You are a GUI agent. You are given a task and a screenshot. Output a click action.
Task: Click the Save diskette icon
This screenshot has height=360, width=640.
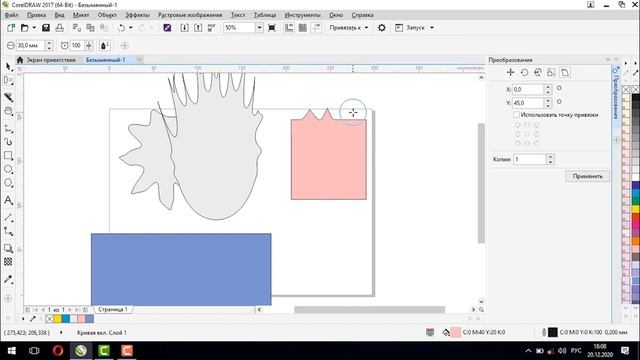[46, 28]
